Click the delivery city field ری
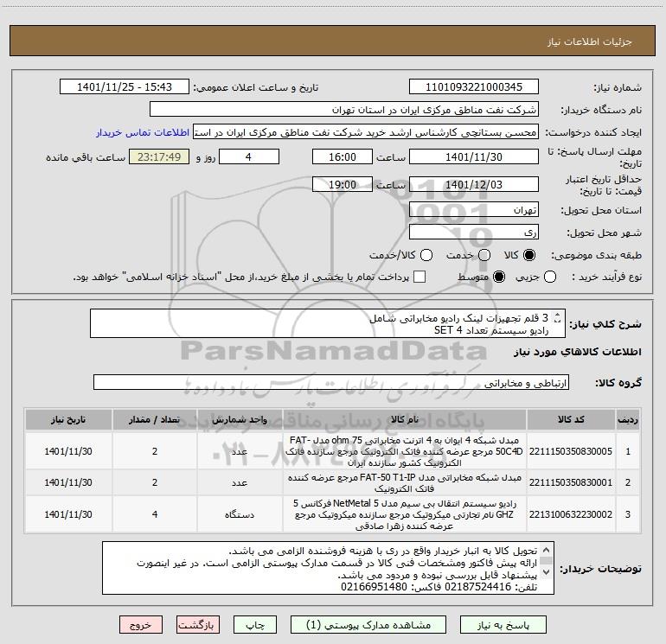This screenshot has width=666, height=644. [x=474, y=233]
